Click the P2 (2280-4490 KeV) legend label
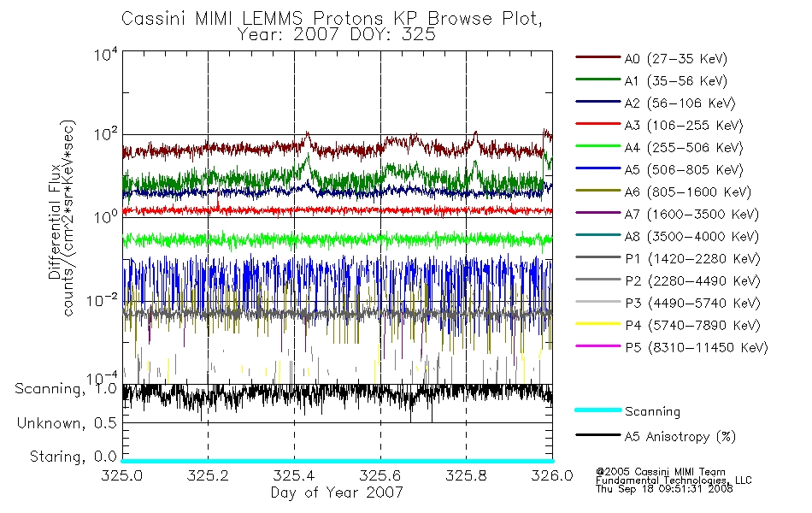 (693, 281)
